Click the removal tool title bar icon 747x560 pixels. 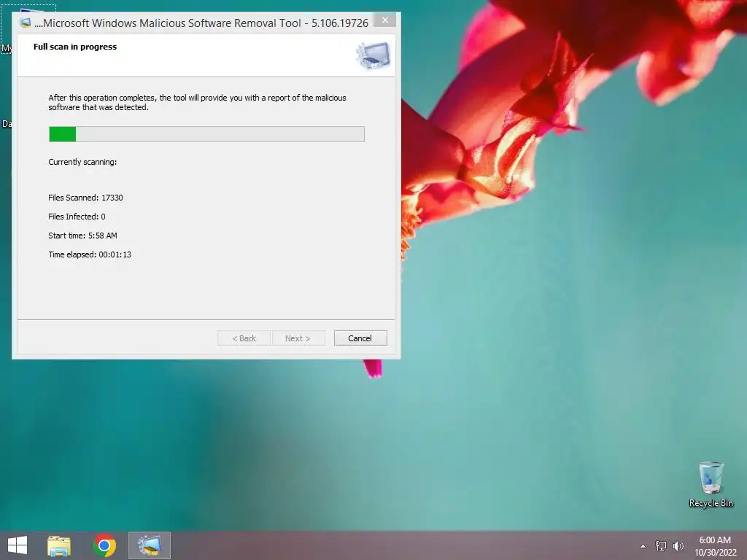(26, 23)
